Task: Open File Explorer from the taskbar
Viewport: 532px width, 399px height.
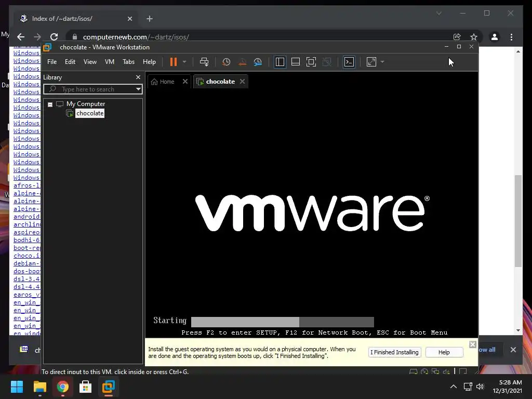Action: click(39, 387)
